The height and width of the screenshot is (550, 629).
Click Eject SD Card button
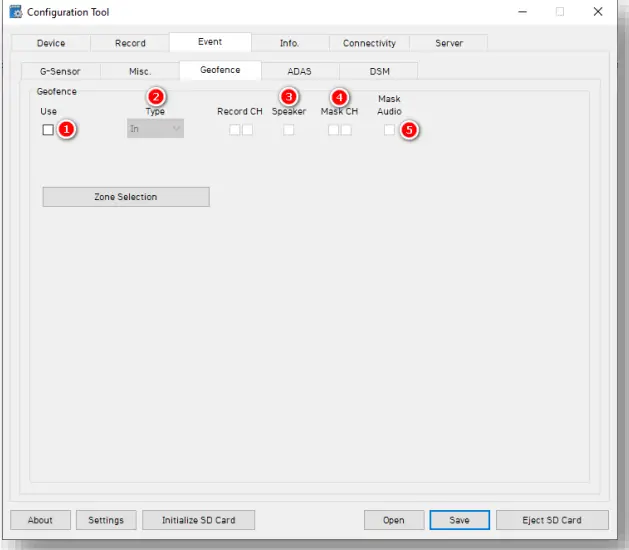tap(552, 520)
